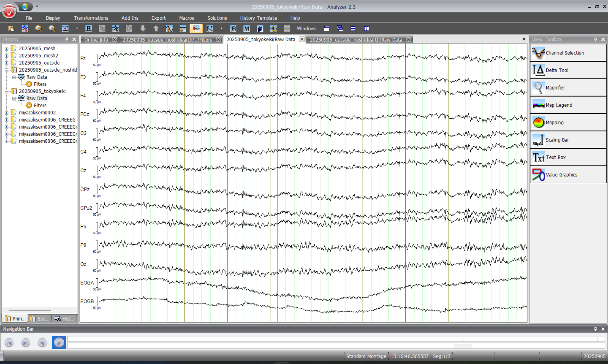Expand the miyazakisem0002 tree node
The image size is (608, 364).
[6, 113]
